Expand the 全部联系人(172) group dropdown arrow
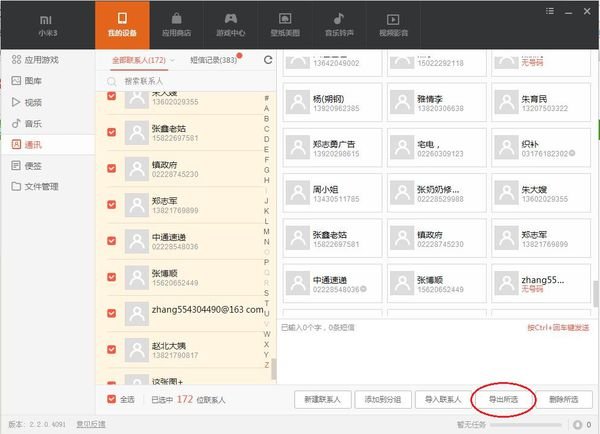Screen dimensions: 600x434 [x=173, y=60]
